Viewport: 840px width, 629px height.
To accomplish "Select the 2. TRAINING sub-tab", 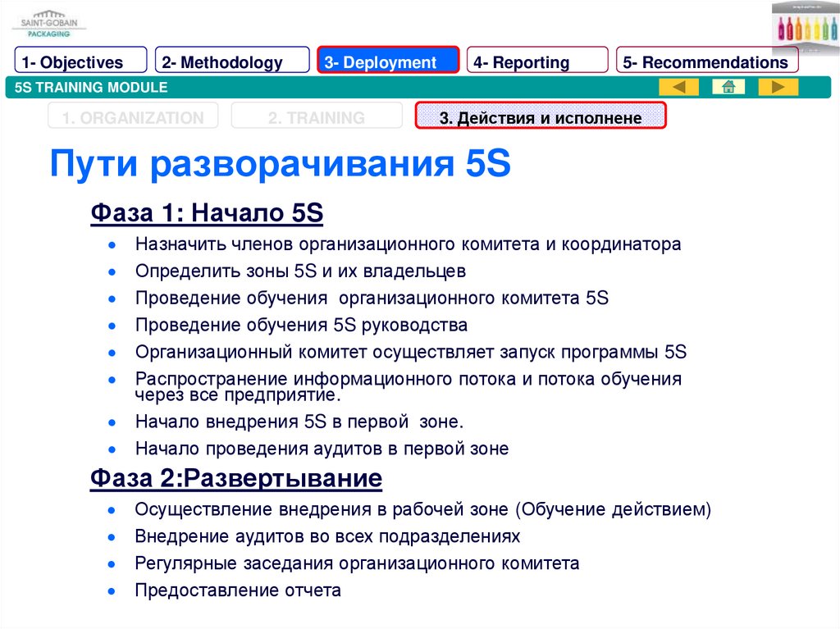I will [317, 117].
